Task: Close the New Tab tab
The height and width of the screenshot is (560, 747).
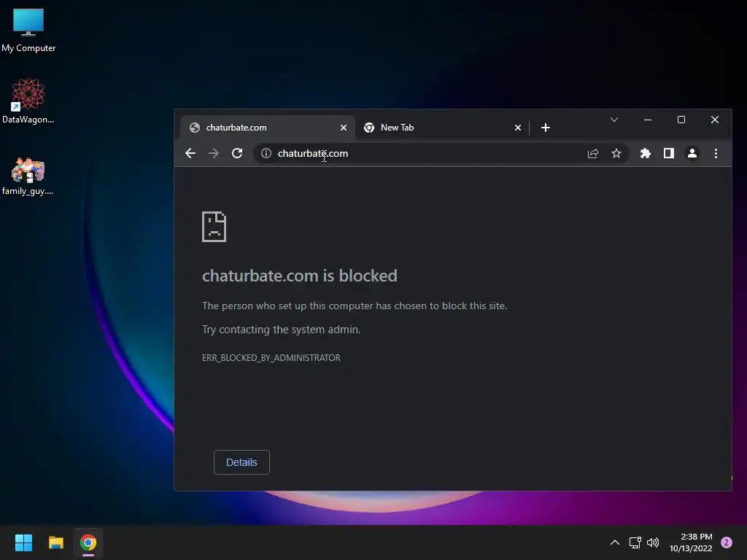Action: click(x=518, y=128)
